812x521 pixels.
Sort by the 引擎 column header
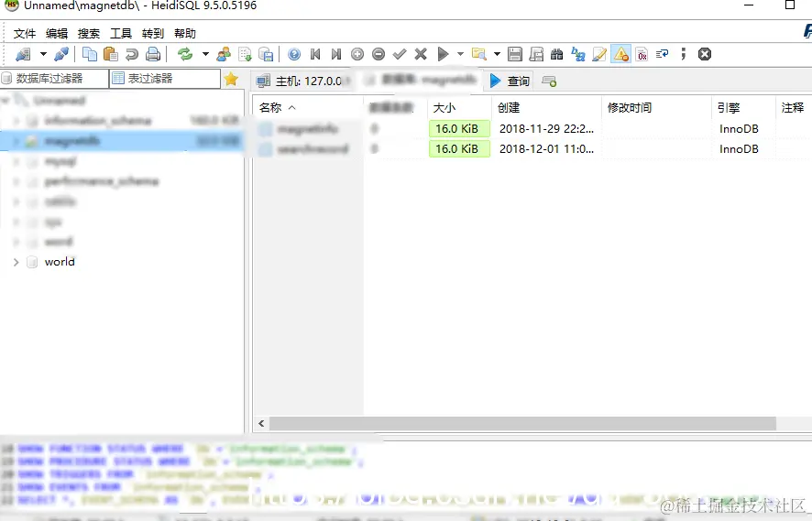tap(743, 108)
